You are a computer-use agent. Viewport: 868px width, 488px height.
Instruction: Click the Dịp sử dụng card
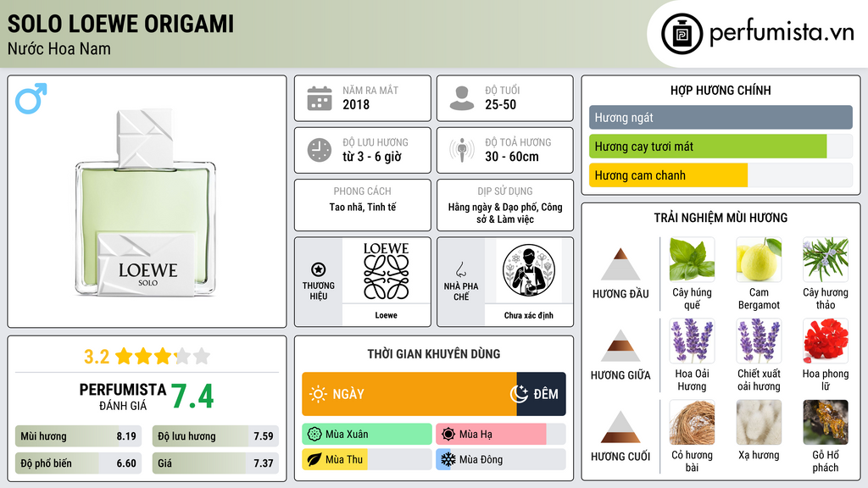click(x=505, y=205)
